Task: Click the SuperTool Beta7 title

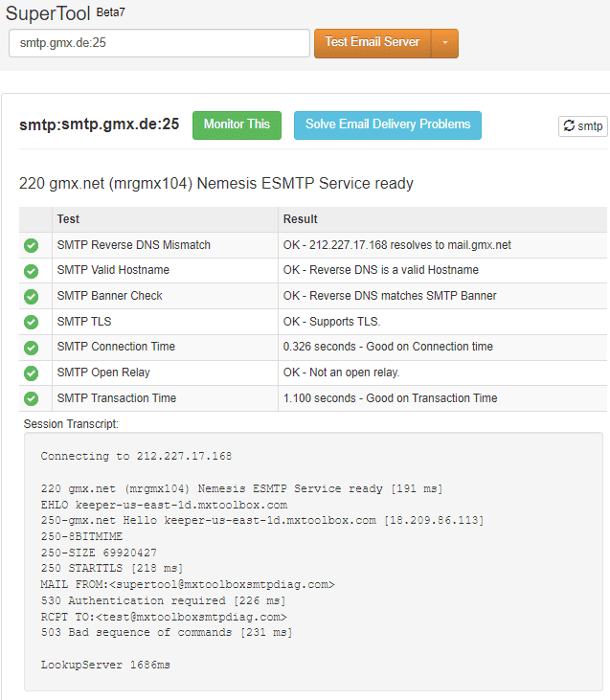Action: (x=65, y=13)
